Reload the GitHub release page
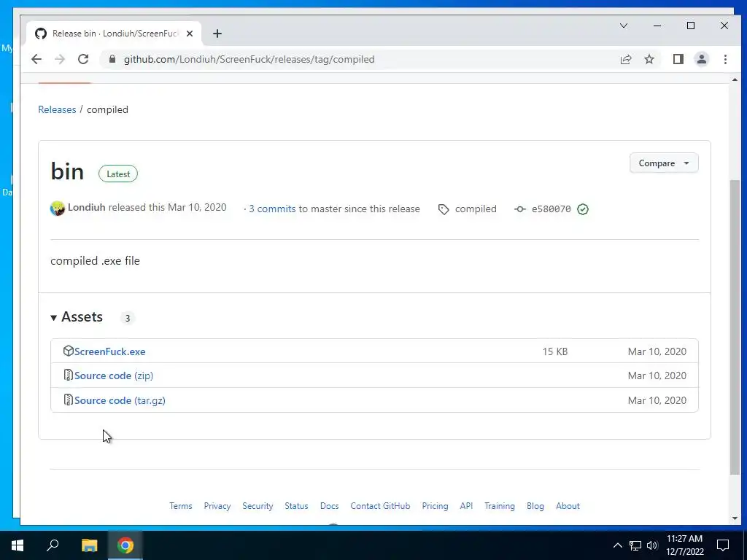The width and height of the screenshot is (747, 560). tap(83, 59)
